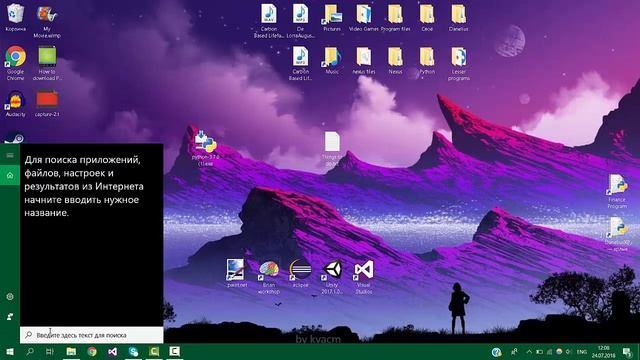Open search settings gear in the panel
The height and width of the screenshot is (360, 640).
(x=10, y=296)
